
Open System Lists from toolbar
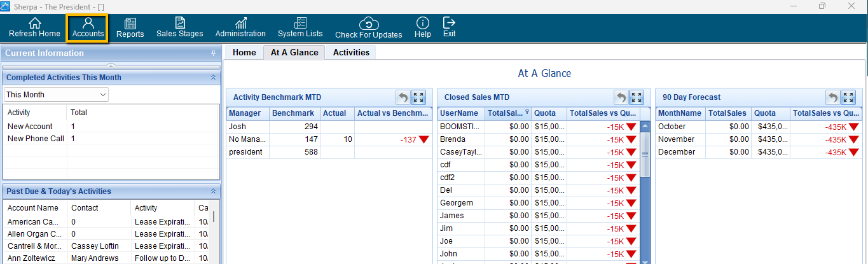point(300,27)
